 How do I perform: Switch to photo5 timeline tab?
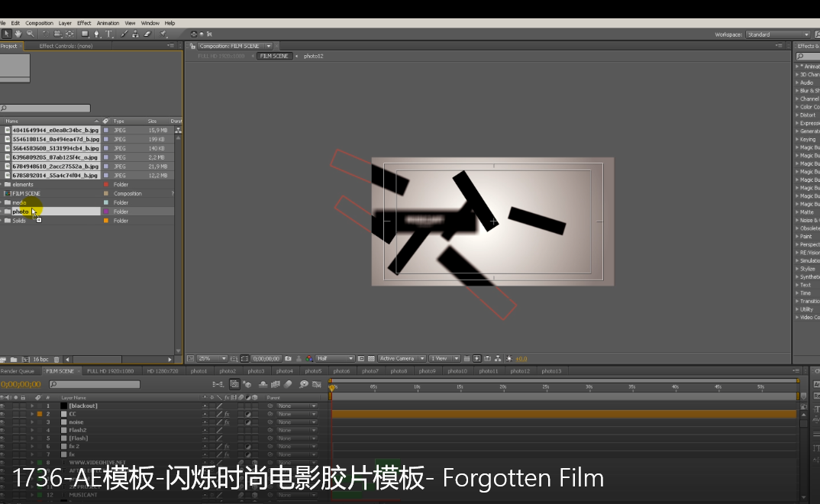tap(313, 371)
